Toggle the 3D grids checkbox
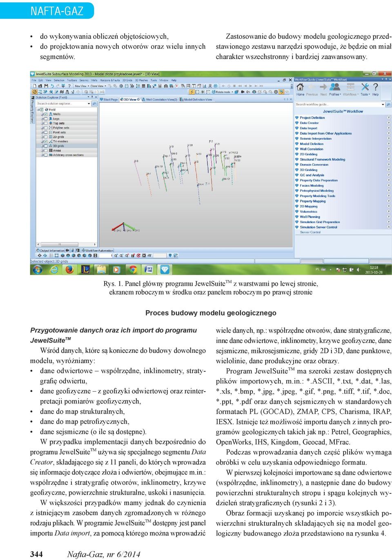 click(46, 146)
